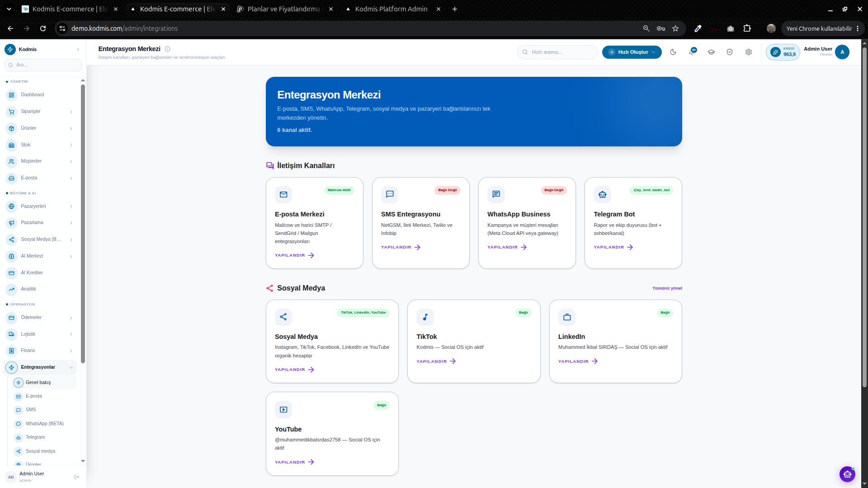Click Yapılandır on the Telegram Bot card
The image size is (868, 488).
click(x=613, y=247)
